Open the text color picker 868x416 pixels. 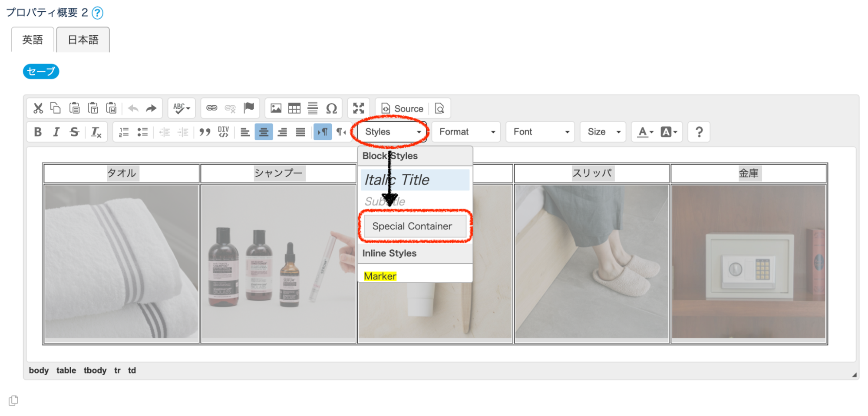645,132
